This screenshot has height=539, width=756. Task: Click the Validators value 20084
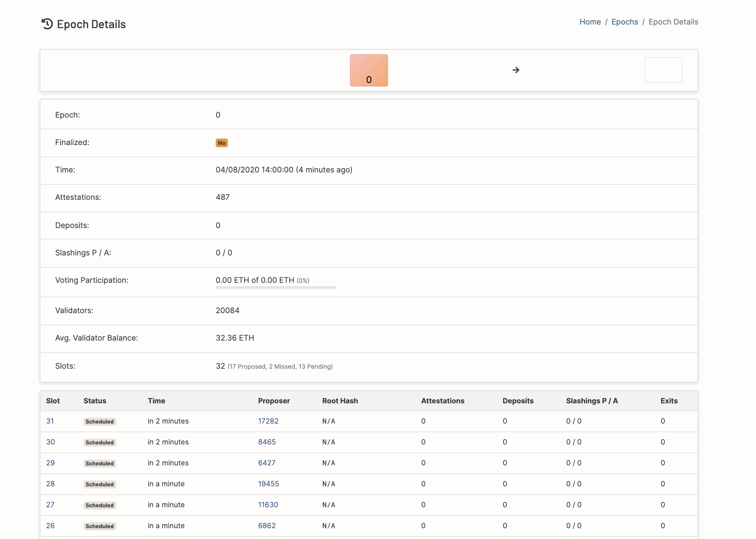pos(228,311)
